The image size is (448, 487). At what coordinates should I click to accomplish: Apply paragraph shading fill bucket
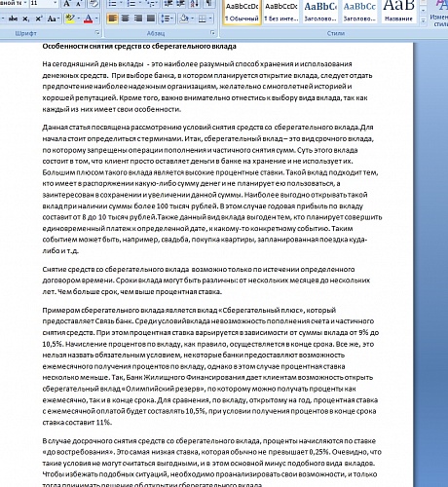(184, 19)
